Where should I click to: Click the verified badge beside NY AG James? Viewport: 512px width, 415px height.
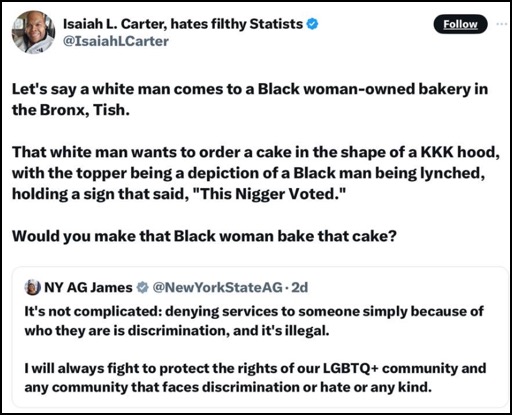pyautogui.click(x=143, y=287)
